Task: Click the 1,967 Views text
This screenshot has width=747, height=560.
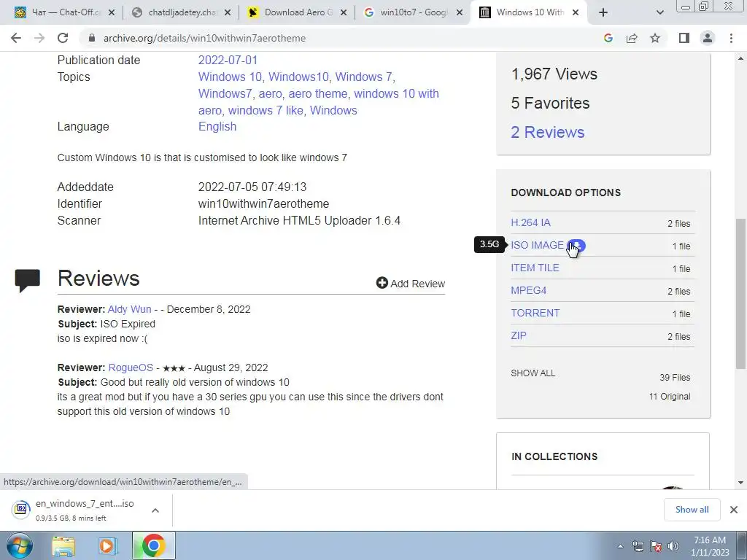Action: click(554, 74)
